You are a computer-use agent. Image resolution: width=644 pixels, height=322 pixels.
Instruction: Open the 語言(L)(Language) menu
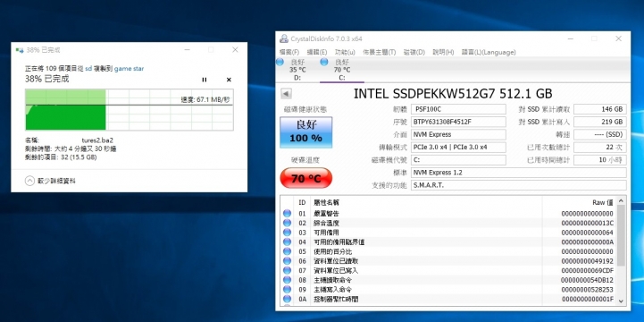489,52
